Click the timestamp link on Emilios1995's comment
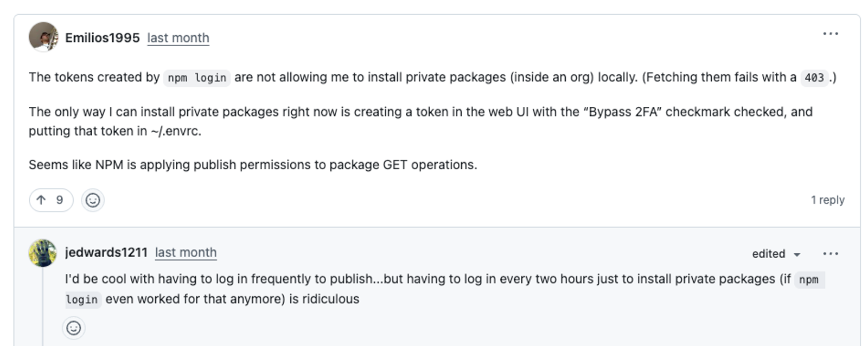 coord(178,38)
